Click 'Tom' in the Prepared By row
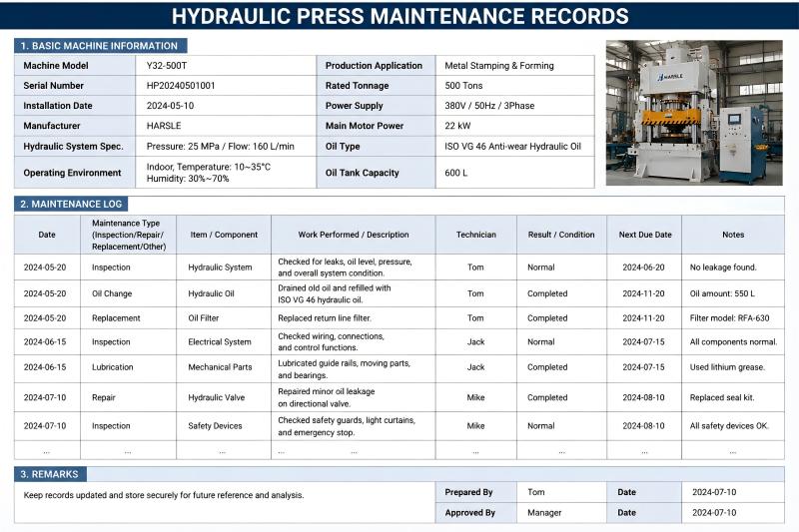The width and height of the screenshot is (799, 532). click(536, 492)
